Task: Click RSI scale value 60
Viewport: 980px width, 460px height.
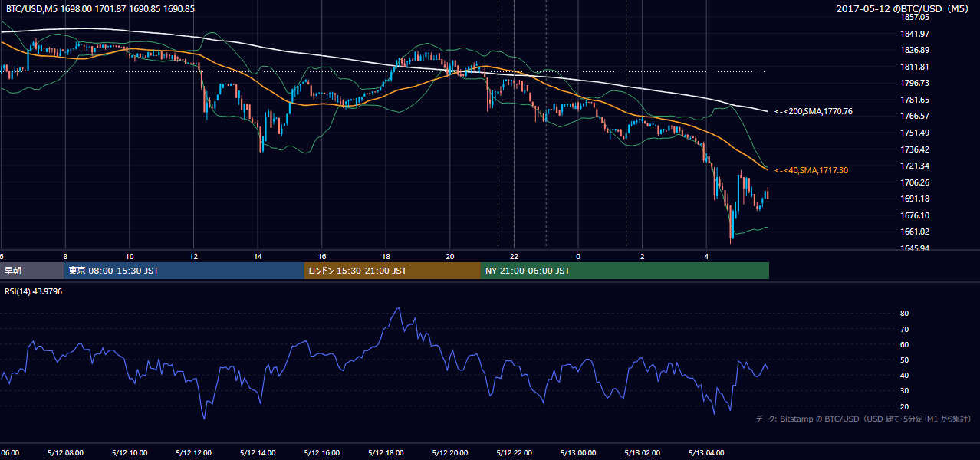Action: click(x=904, y=344)
